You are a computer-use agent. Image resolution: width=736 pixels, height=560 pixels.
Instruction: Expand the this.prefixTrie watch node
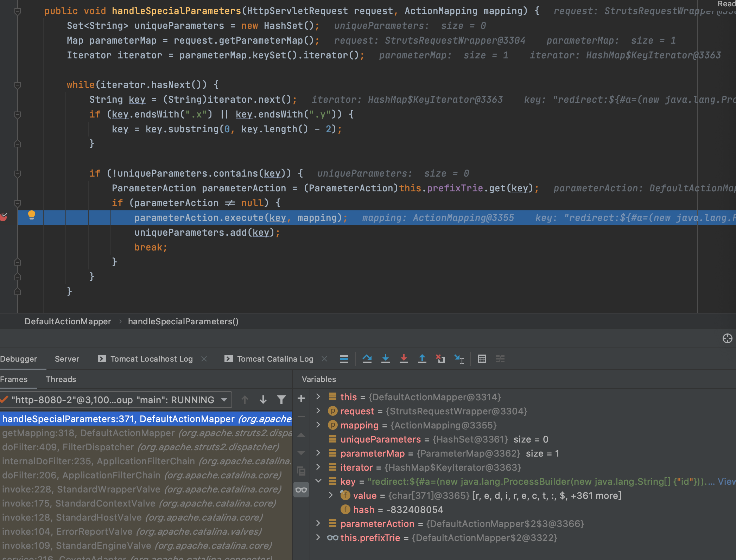pyautogui.click(x=318, y=537)
